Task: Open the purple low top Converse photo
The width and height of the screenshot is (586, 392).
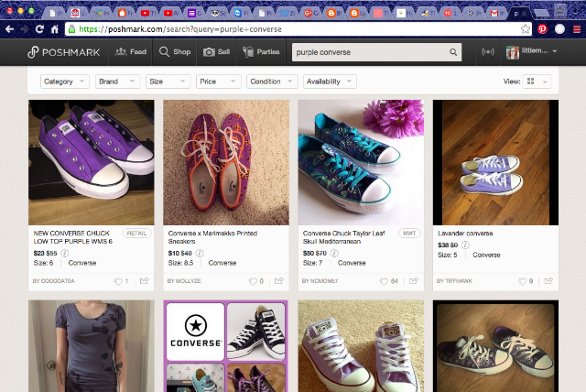Action: coord(92,162)
